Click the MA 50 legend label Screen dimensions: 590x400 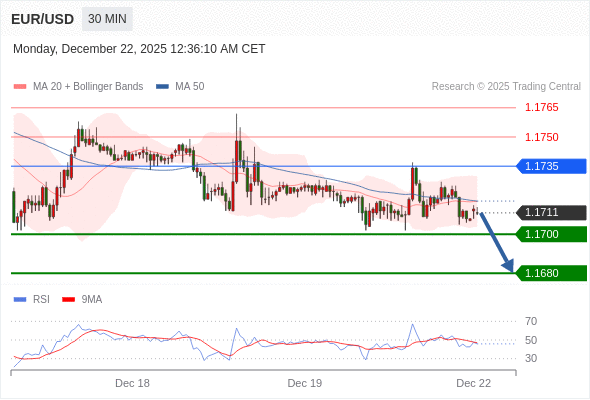(190, 87)
